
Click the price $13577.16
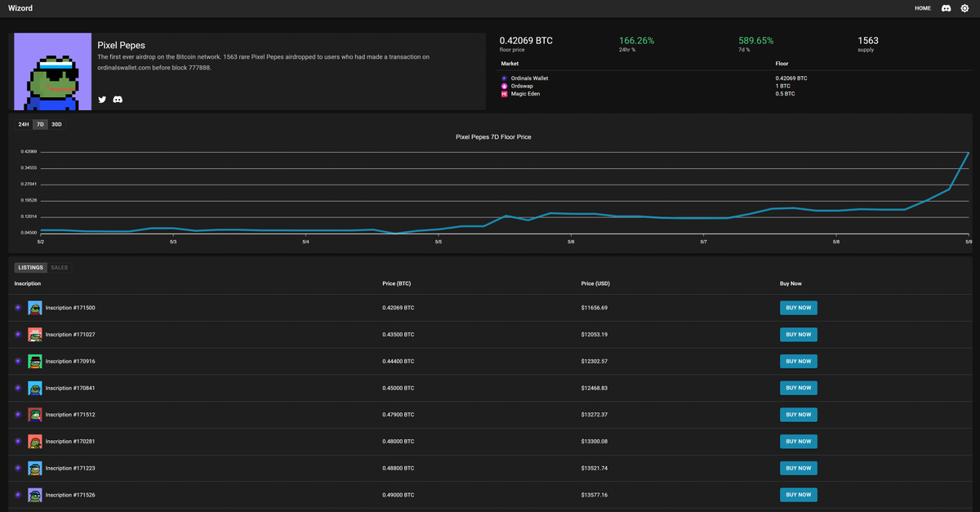[x=595, y=495]
